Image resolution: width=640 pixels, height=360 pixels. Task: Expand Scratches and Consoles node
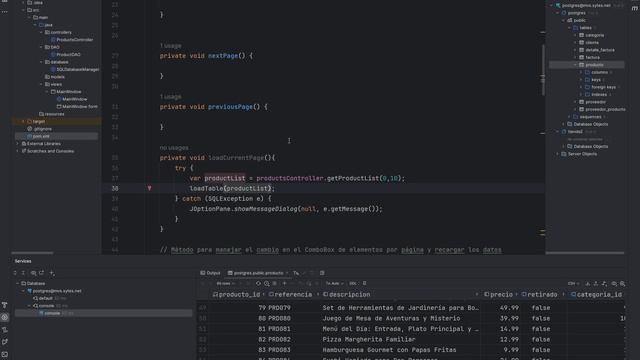18,151
